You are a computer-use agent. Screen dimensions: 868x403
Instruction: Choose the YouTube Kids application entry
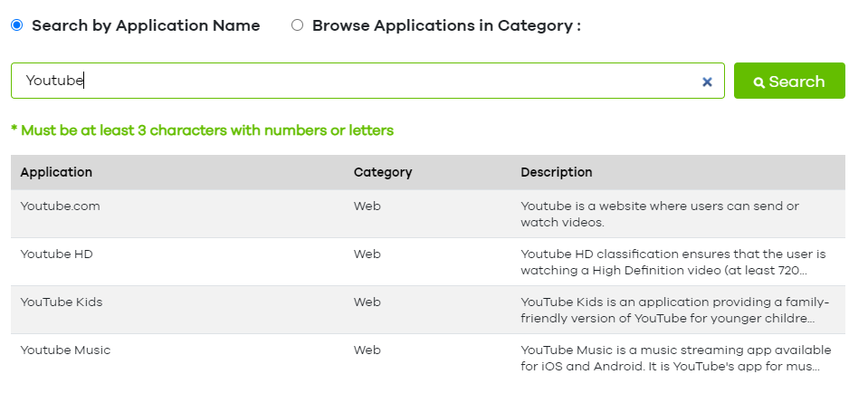pos(62,302)
